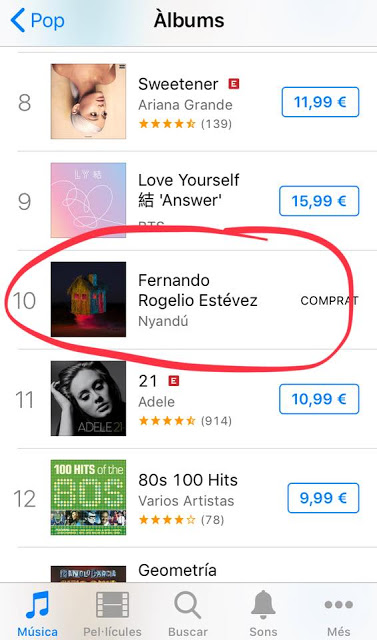Open the Nyandú house album artwork
377x640 pixels.
(x=88, y=299)
